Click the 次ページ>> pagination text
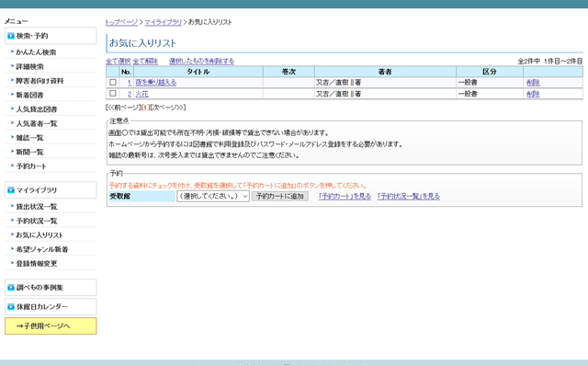Screen dimensions: 588x365 167,108
